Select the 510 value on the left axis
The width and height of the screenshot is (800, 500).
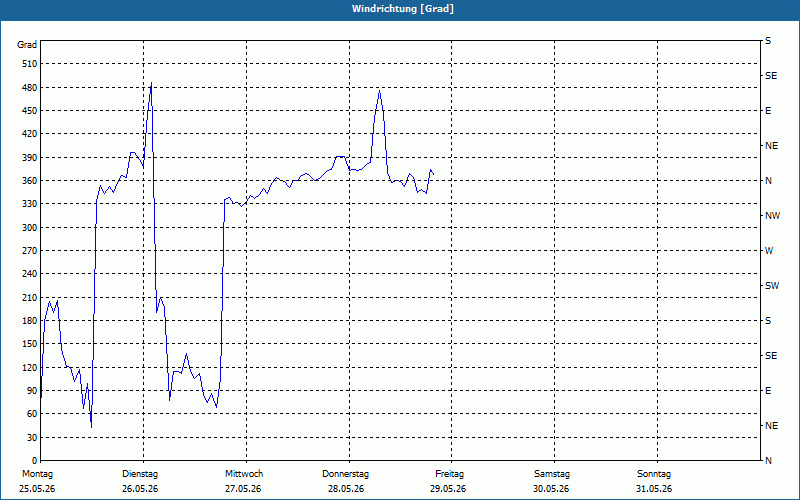pyautogui.click(x=30, y=64)
